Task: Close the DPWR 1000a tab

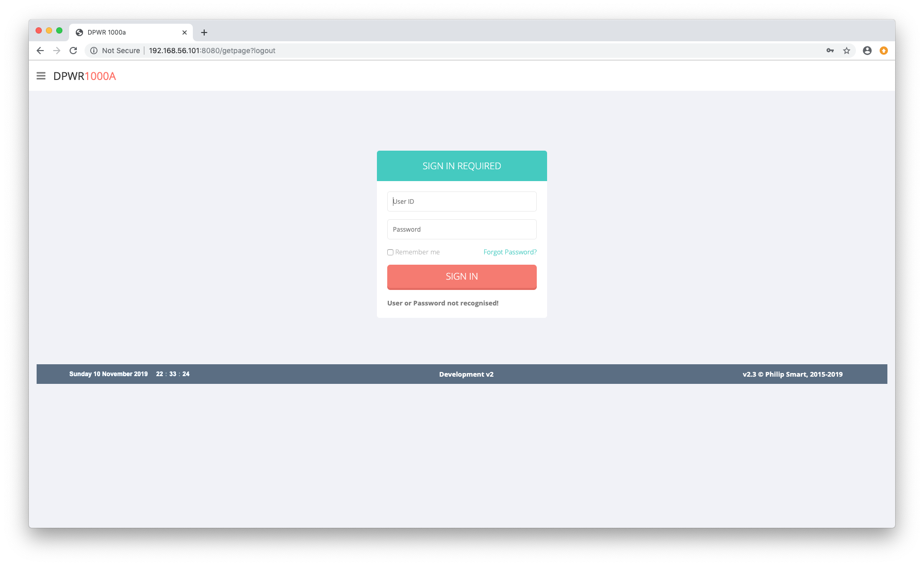Action: click(x=185, y=33)
